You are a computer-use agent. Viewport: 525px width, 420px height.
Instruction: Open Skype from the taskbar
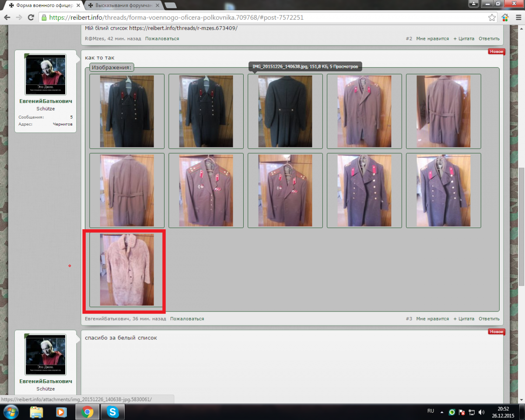113,412
